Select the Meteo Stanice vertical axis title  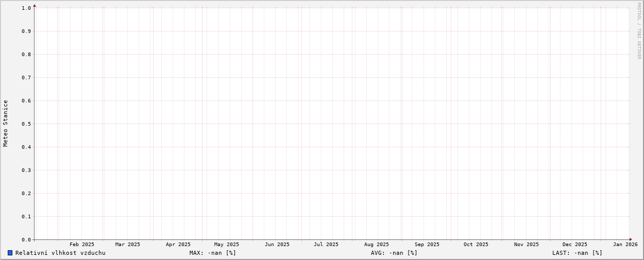(6, 124)
